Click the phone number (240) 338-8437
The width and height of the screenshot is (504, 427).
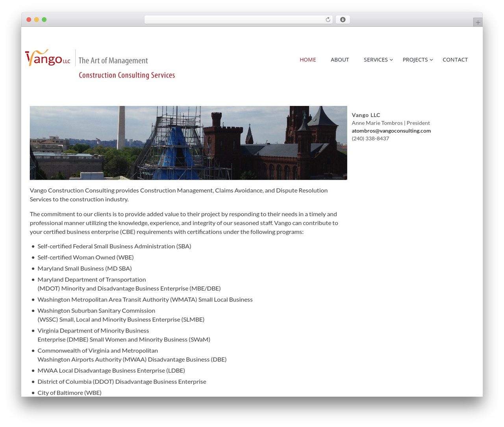pyautogui.click(x=370, y=139)
